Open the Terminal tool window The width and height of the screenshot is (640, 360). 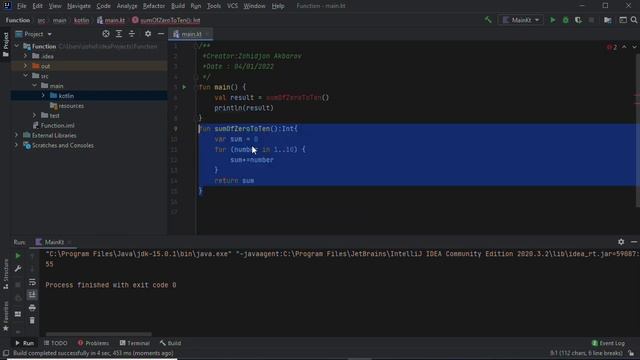pyautogui.click(x=135, y=343)
